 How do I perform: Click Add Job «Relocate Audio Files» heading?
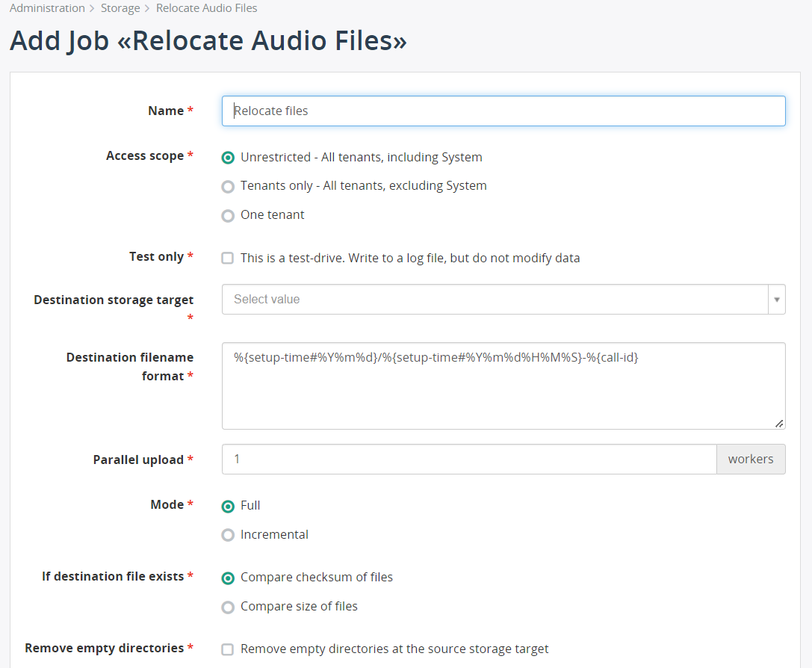pyautogui.click(x=208, y=41)
